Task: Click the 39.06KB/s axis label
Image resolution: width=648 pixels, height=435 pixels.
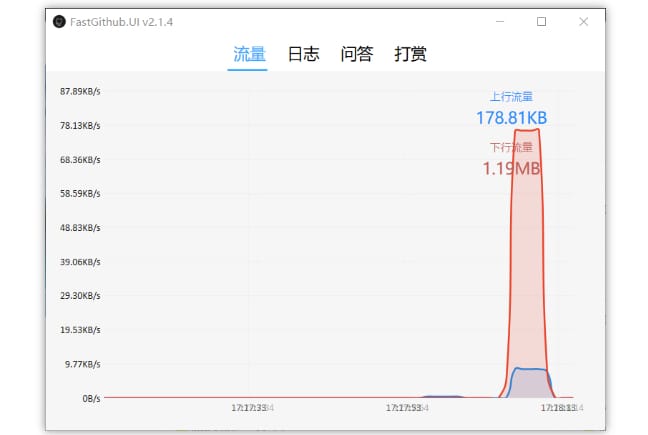Action: 80,262
